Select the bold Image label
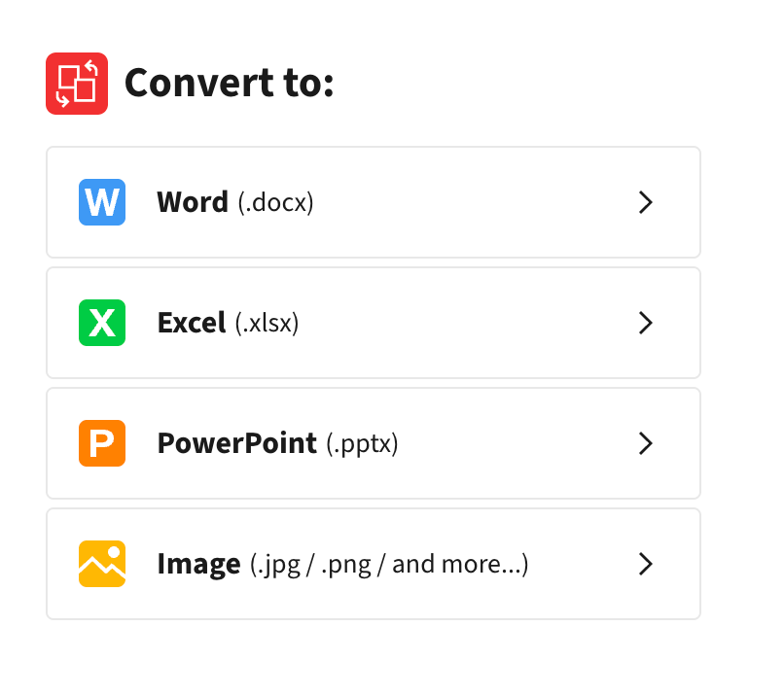784x696 pixels. pos(199,565)
